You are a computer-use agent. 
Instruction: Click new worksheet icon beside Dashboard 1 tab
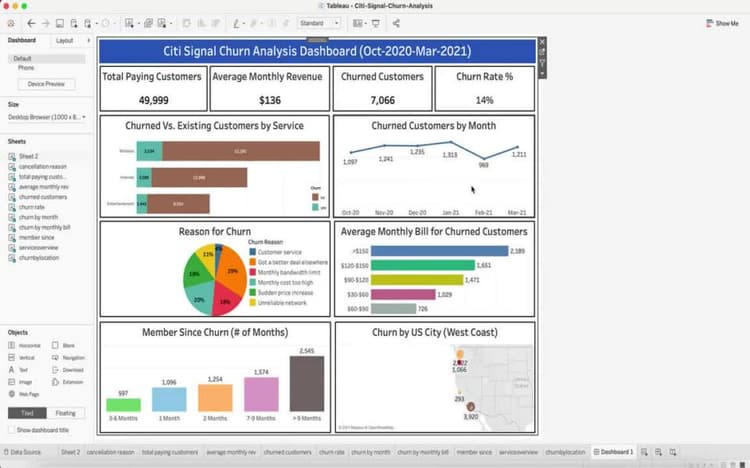(644, 452)
